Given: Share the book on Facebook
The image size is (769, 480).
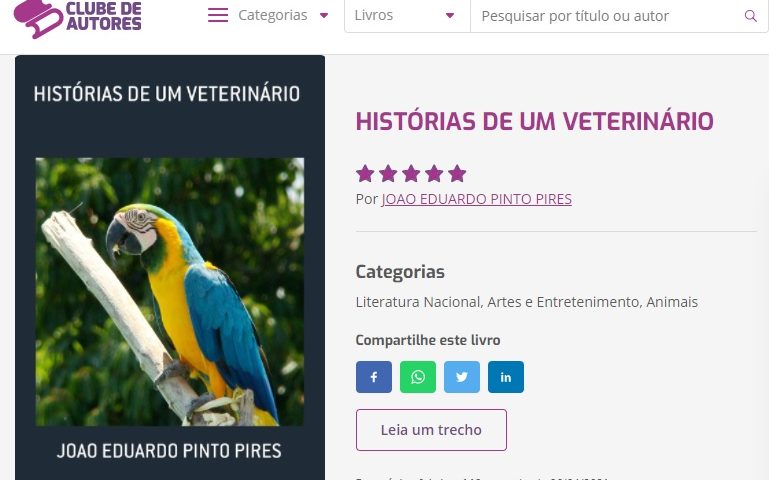Looking at the screenshot, I should tap(374, 377).
